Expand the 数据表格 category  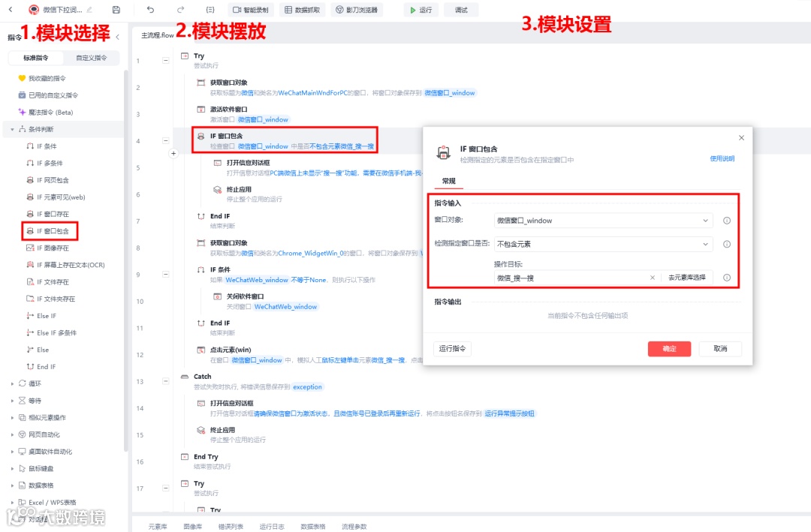tap(13, 485)
